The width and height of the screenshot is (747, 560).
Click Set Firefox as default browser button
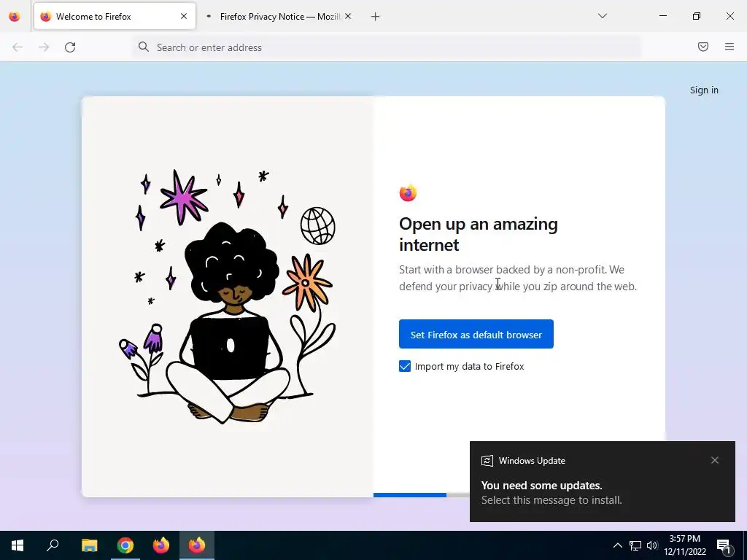476,334
